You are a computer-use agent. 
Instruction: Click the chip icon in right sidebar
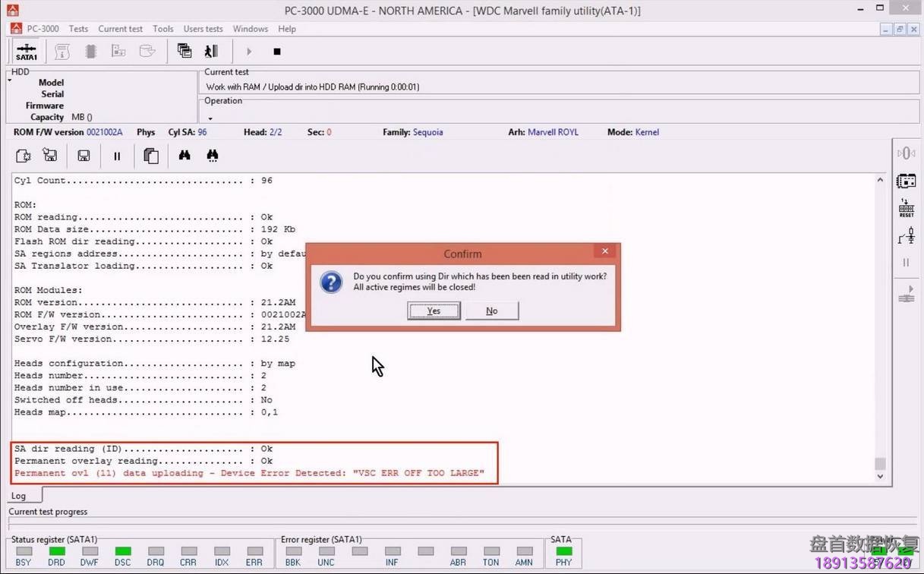click(906, 181)
